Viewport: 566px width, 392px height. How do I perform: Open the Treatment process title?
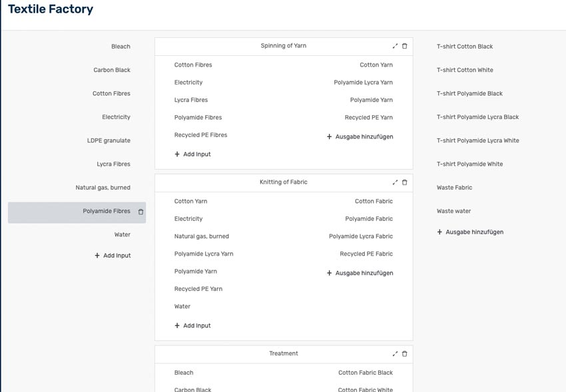pyautogui.click(x=284, y=354)
